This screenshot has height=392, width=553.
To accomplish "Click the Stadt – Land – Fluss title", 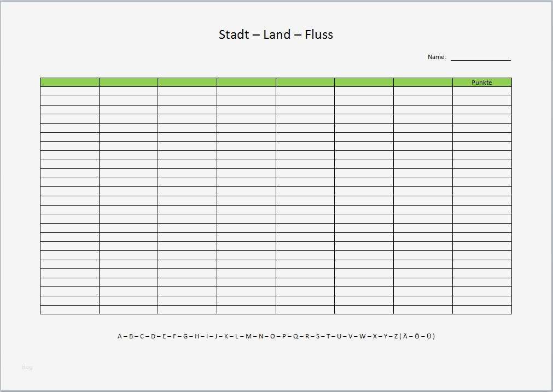I will 276,35.
